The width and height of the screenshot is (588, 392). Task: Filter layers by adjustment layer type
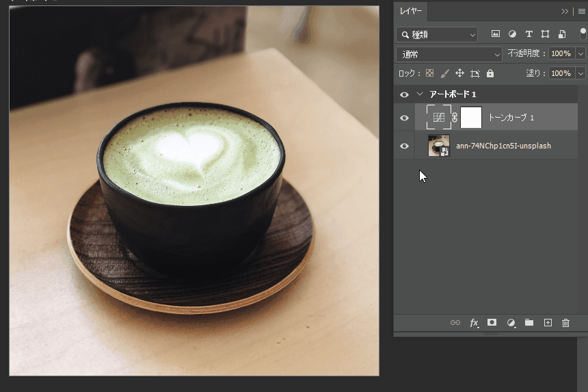tap(512, 34)
